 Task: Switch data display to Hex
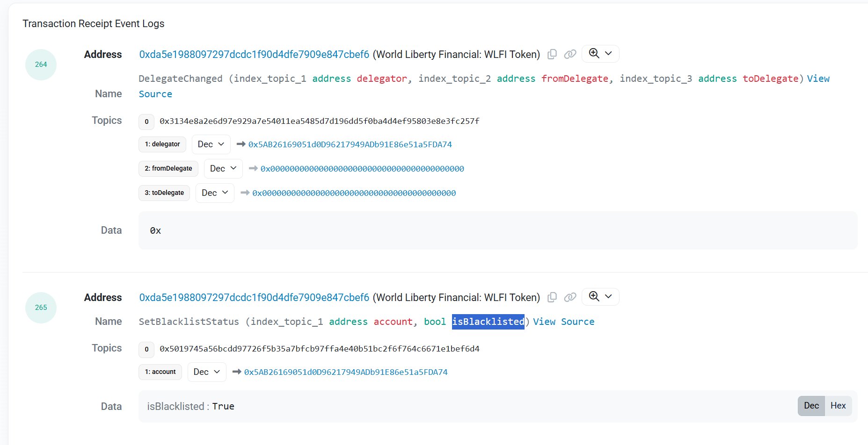(838, 406)
